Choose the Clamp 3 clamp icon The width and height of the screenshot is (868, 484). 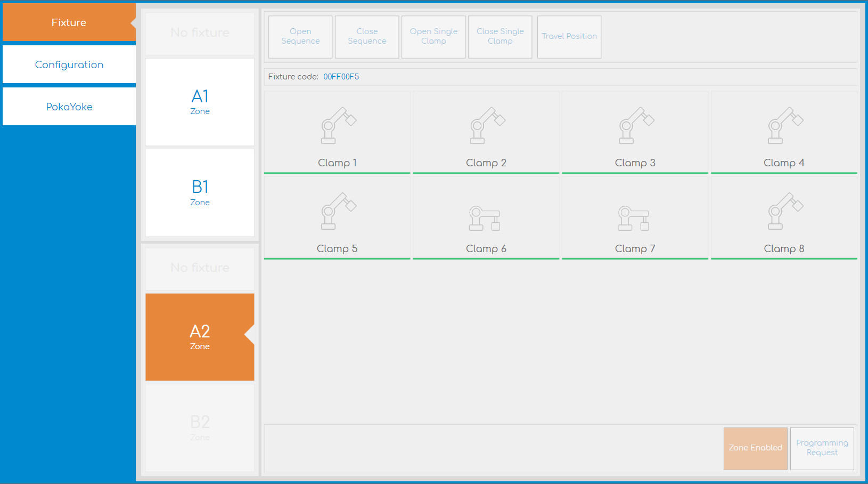click(636, 126)
